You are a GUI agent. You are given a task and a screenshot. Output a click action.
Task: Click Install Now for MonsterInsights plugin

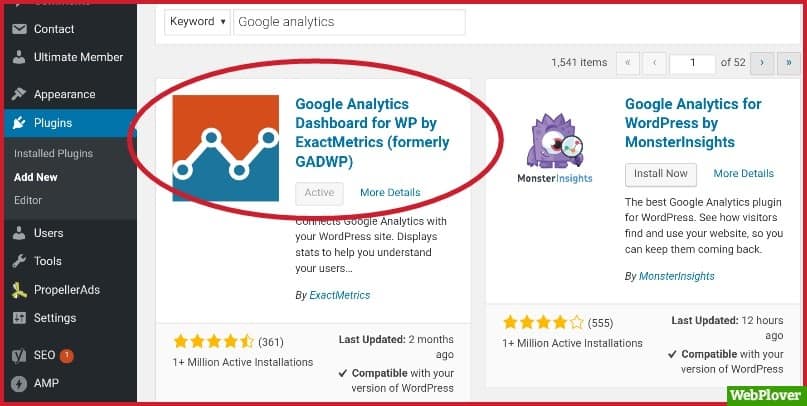661,174
